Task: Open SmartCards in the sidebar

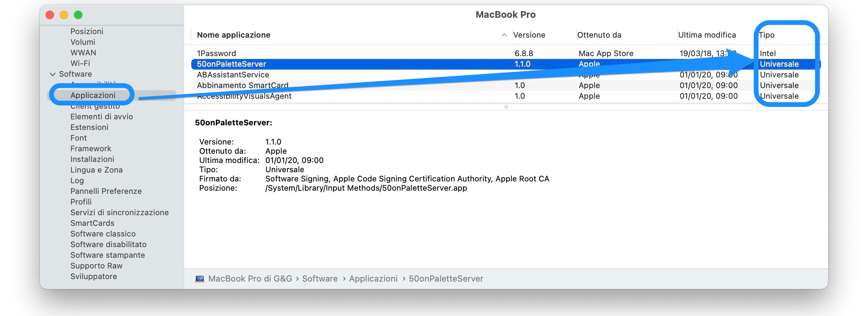Action: 92,223
